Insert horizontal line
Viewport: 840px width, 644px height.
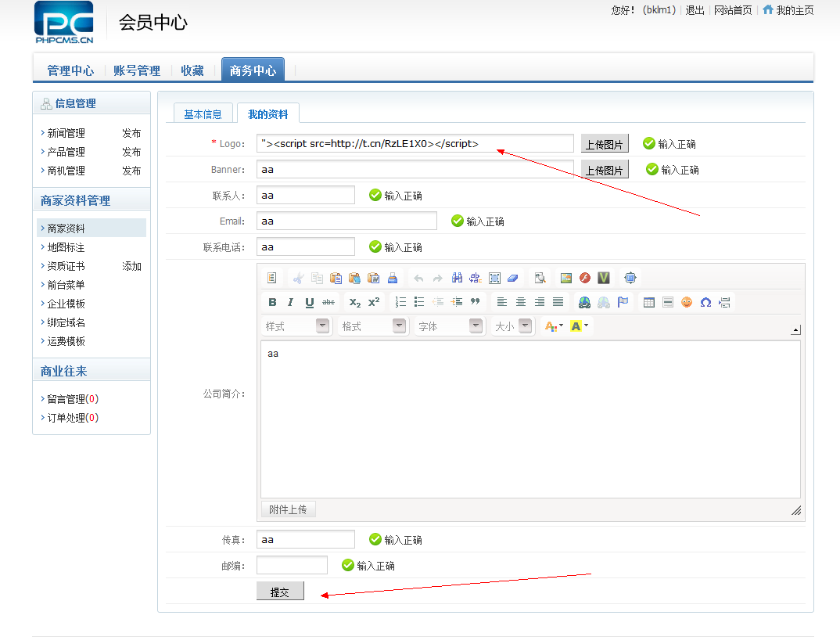click(x=667, y=302)
